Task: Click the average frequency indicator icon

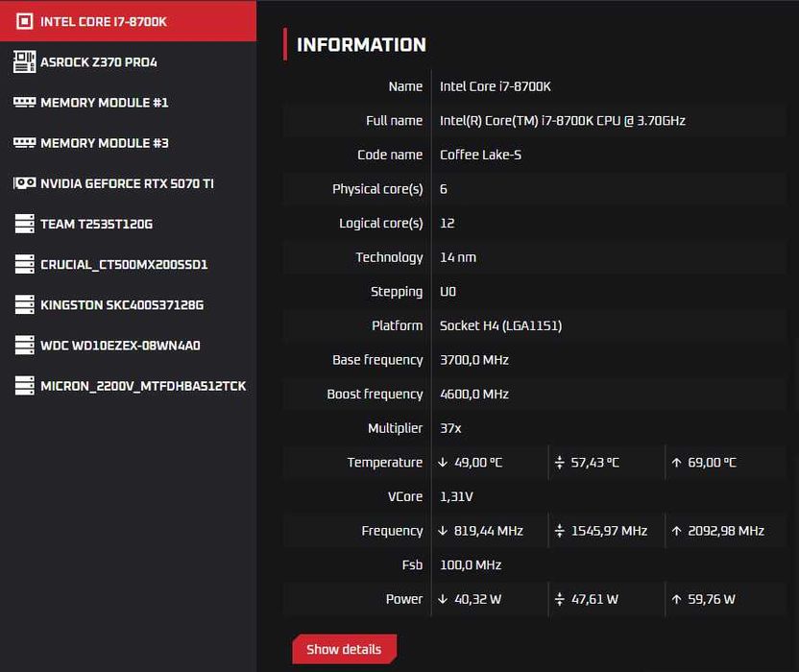Action: tap(560, 531)
